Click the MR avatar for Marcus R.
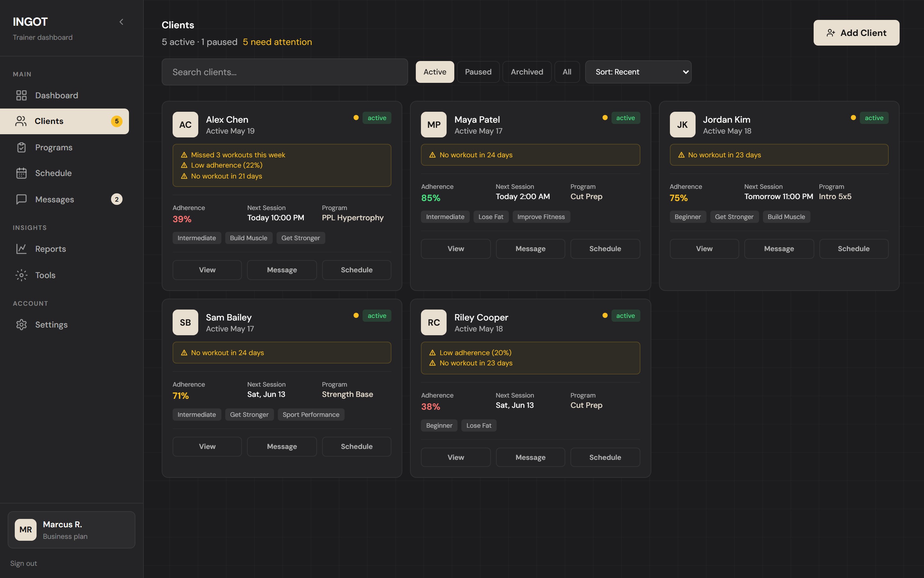Image resolution: width=924 pixels, height=578 pixels. pos(26,530)
